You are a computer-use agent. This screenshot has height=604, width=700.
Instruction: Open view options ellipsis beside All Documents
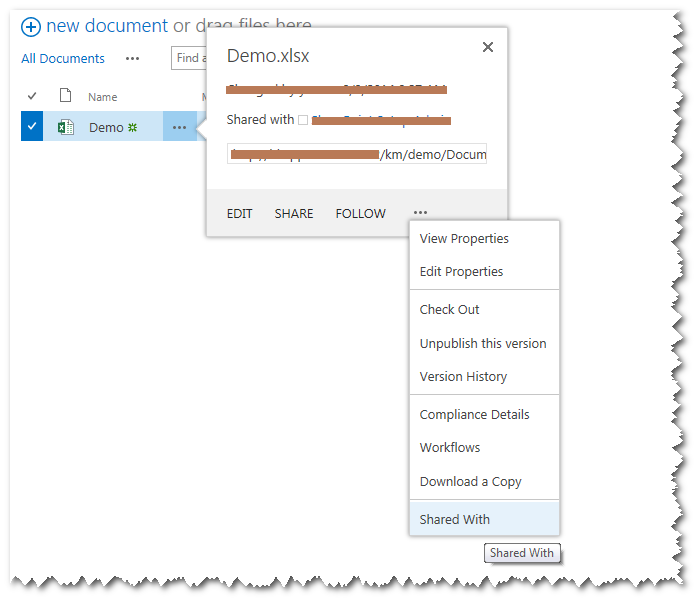coord(132,58)
